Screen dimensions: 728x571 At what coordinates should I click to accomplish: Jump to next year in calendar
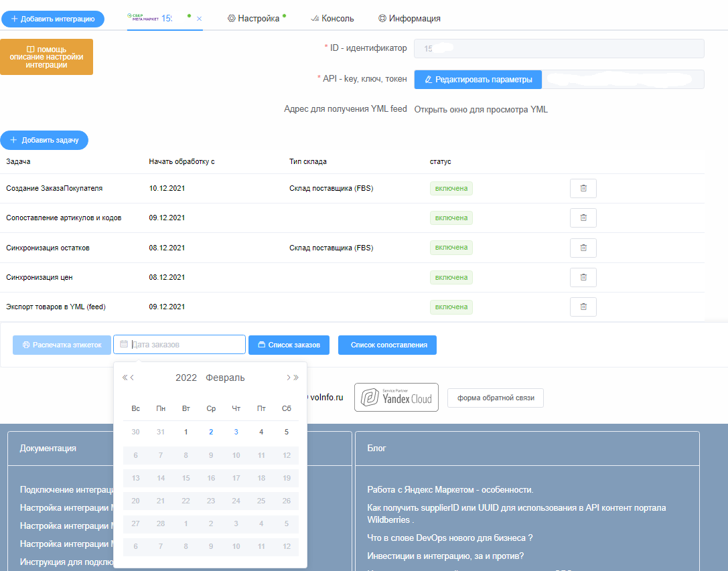[296, 378]
